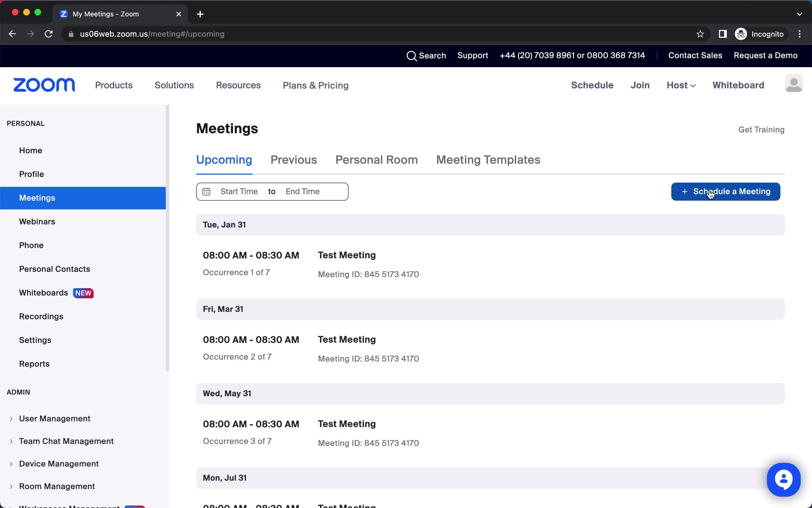Viewport: 812px width, 508px height.
Task: Open Whiteboards in sidebar
Action: pos(44,293)
